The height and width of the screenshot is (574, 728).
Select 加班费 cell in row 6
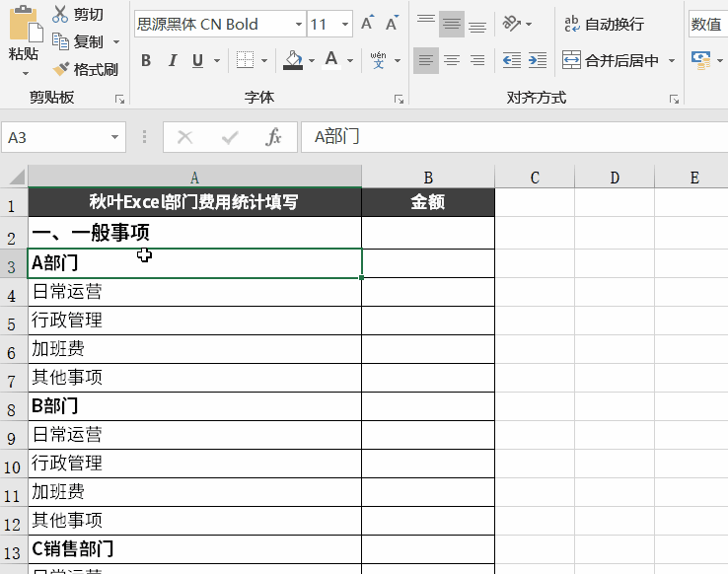194,349
